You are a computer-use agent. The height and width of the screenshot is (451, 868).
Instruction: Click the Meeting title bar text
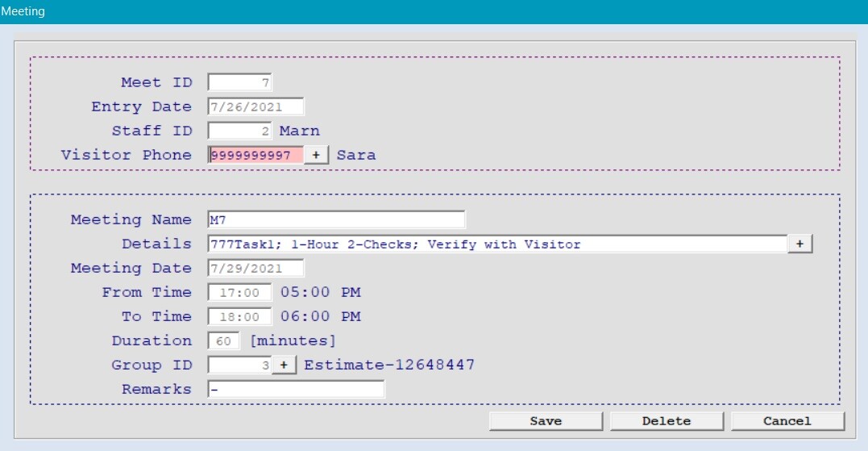coord(23,11)
